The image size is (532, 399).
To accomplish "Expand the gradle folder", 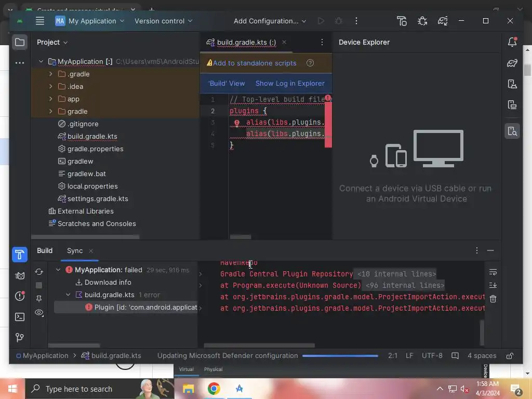I will click(50, 111).
